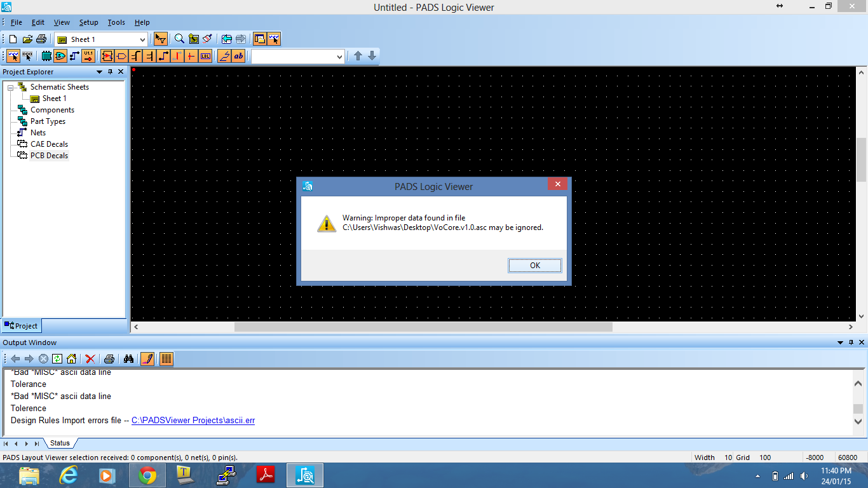Select the CAE Decals tree item
This screenshot has height=488, width=868.
point(49,144)
